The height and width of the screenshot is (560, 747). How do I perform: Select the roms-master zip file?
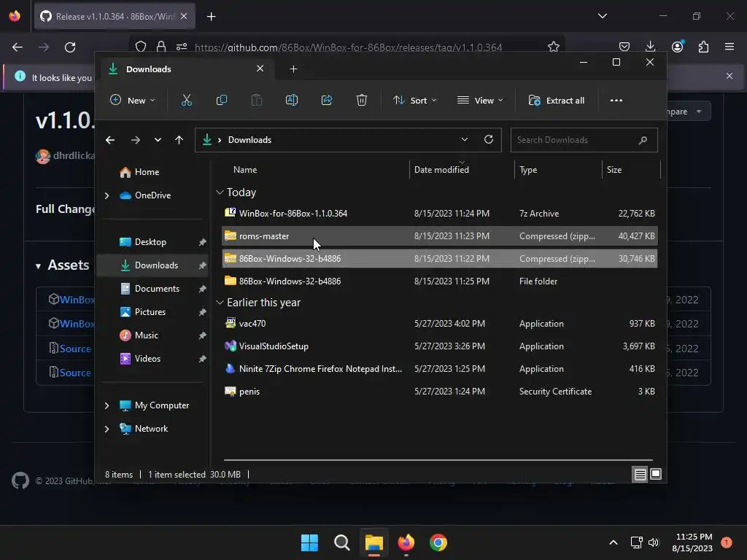click(x=440, y=236)
